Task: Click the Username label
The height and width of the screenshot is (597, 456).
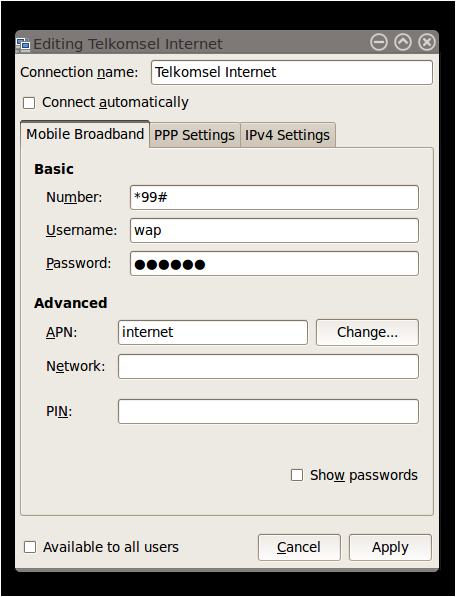Action: [x=81, y=230]
